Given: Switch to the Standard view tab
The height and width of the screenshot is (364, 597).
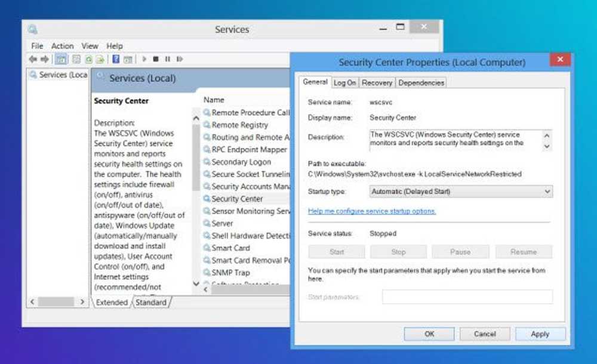Looking at the screenshot, I should (151, 303).
